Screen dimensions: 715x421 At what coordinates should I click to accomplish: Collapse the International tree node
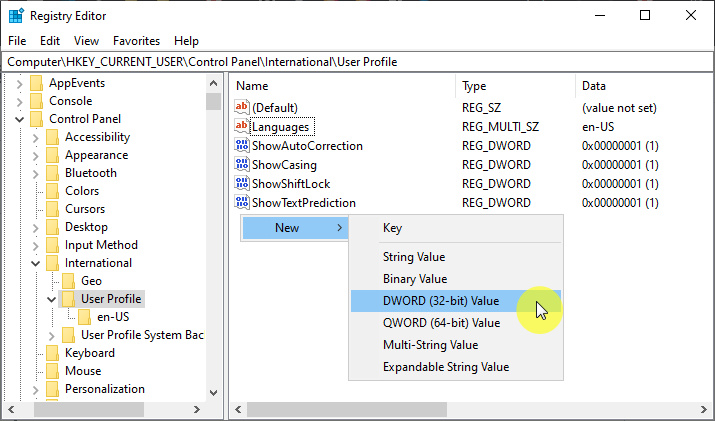pyautogui.click(x=36, y=263)
